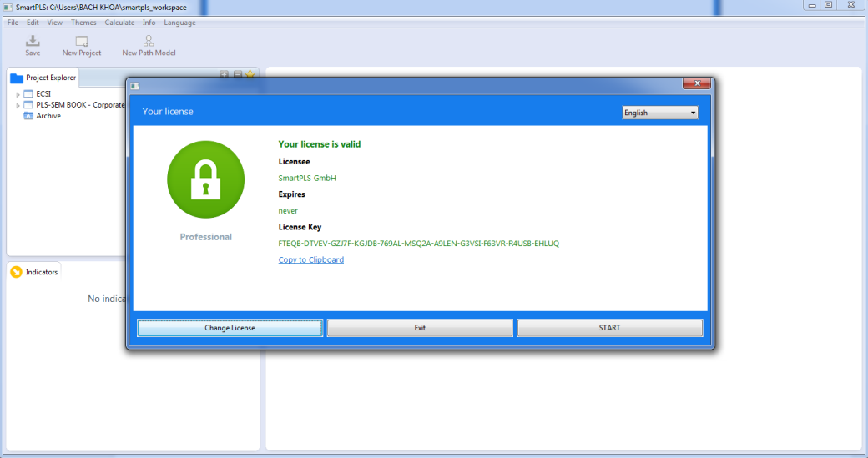The height and width of the screenshot is (458, 868).
Task: Click the collapse-all minus icon in Project Explorer
Action: pyautogui.click(x=238, y=73)
